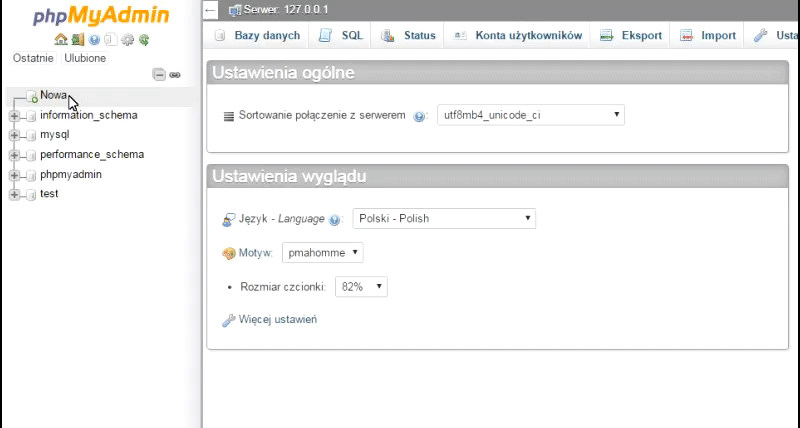Viewport: 800px width, 428px height.
Task: Collapse all tree nodes with minus icon
Action: click(159, 75)
